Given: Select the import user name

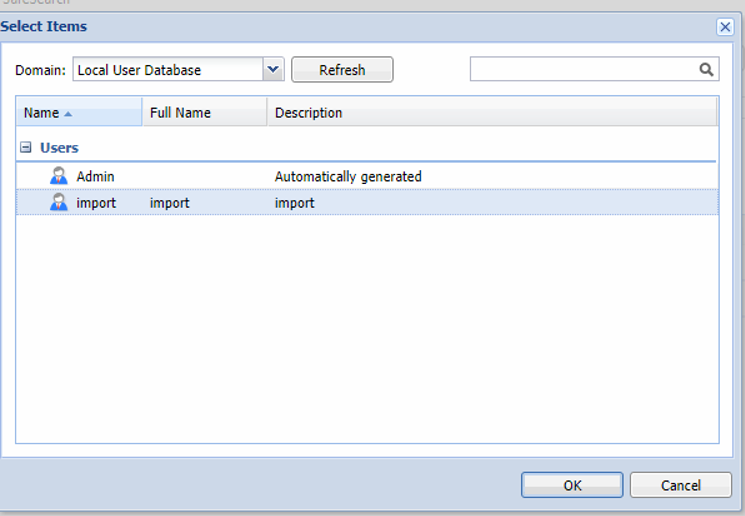Looking at the screenshot, I should [96, 203].
